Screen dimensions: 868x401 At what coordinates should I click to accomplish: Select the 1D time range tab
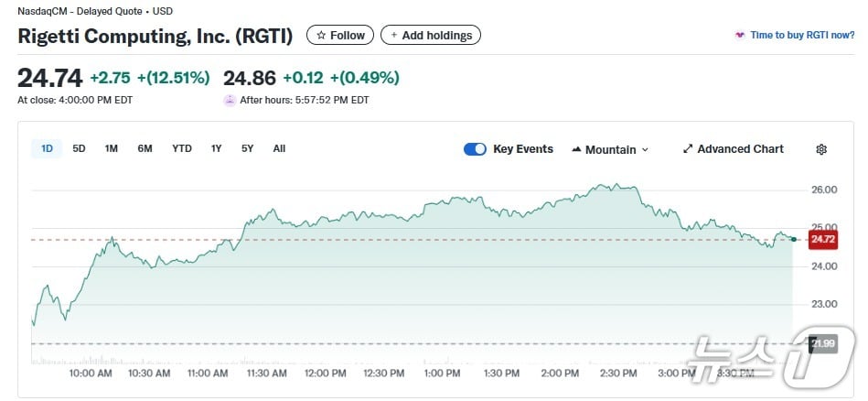tap(47, 148)
